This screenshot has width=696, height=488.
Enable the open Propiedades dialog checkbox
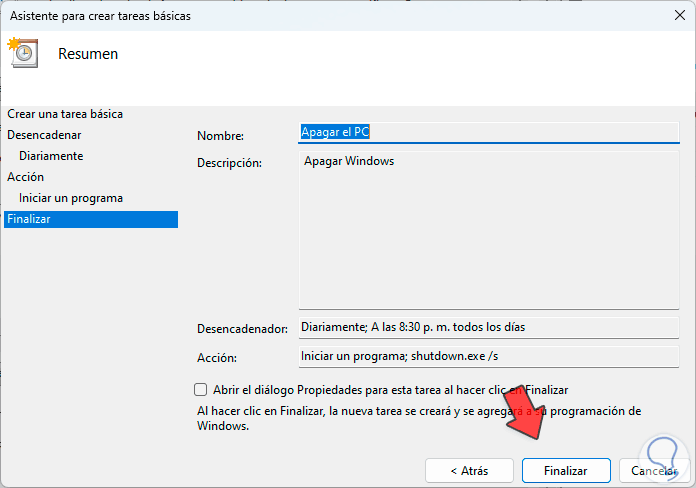pyautogui.click(x=200, y=390)
